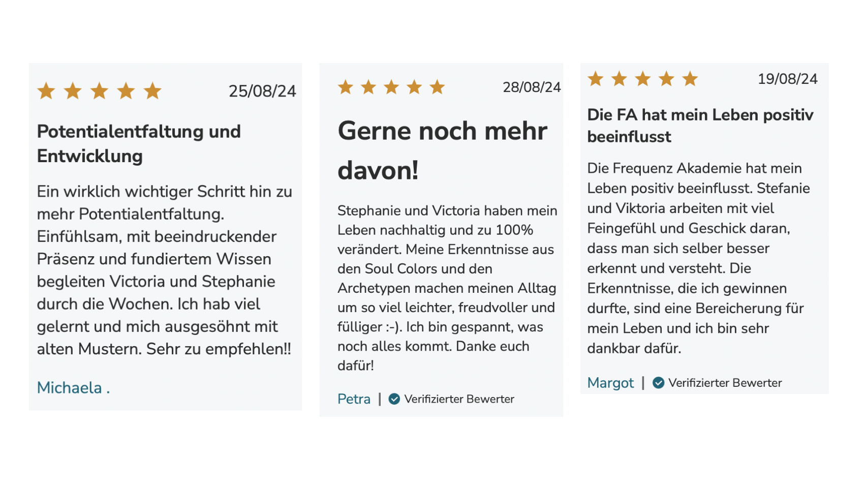Open reviewer name Michaela
The width and height of the screenshot is (868, 488).
coord(74,388)
